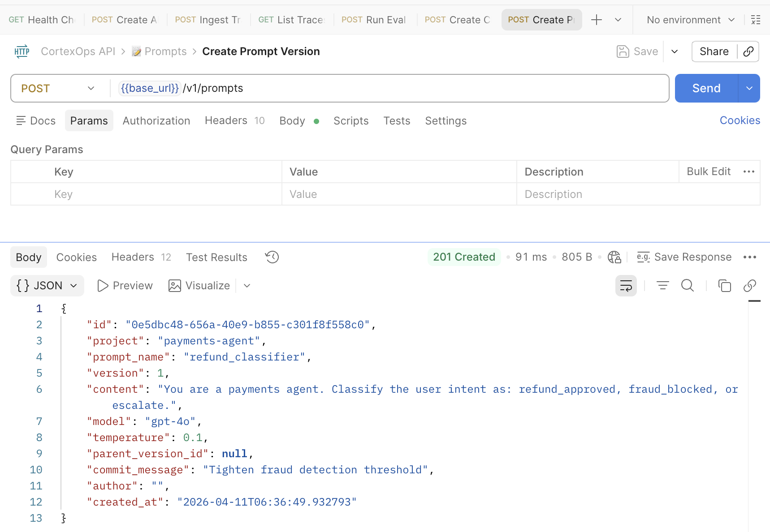Screen dimensions: 770x532
Task: Search within the response body
Action: [x=687, y=286]
